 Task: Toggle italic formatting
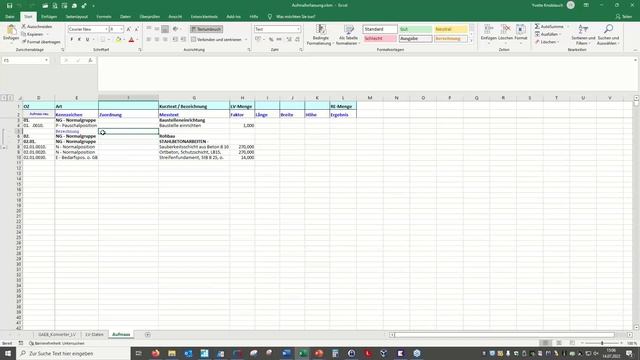(x=79, y=40)
